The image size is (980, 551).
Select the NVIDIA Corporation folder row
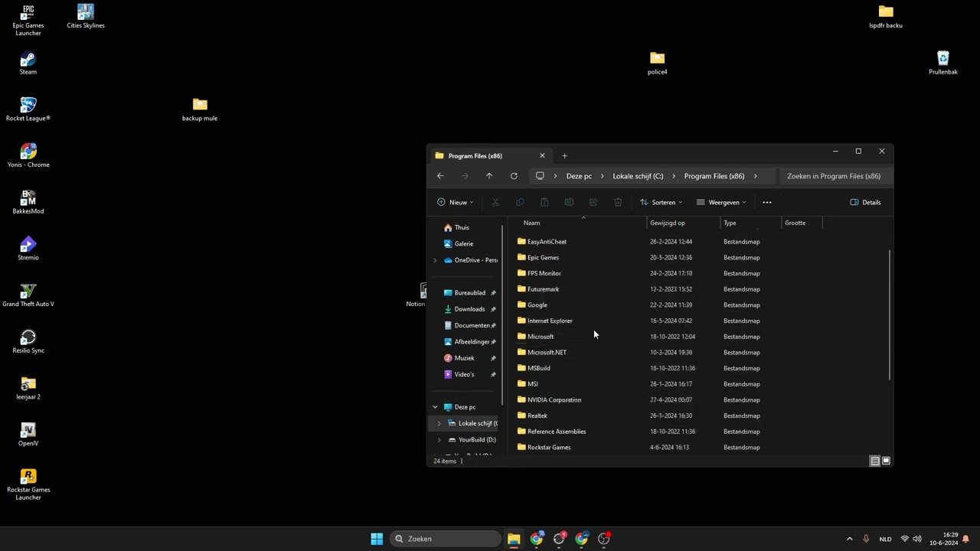(x=639, y=399)
